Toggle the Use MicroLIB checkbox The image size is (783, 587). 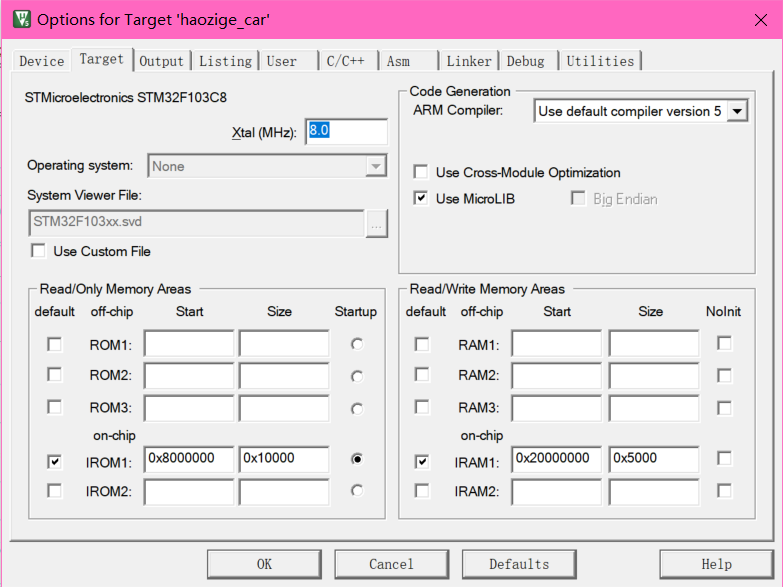[421, 198]
